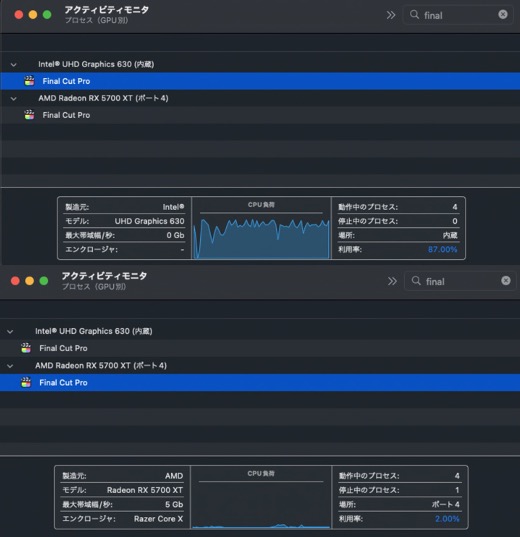Click AMD Radeon RX 5700 XT header text, top window
The image size is (520, 537).
[x=103, y=98]
